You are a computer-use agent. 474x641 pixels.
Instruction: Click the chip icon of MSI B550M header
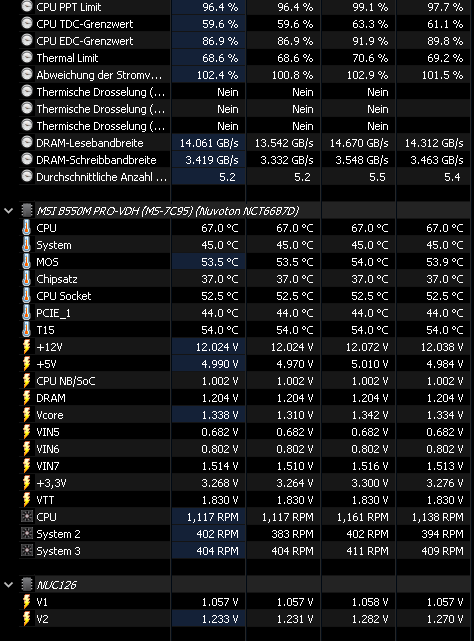coord(27,211)
